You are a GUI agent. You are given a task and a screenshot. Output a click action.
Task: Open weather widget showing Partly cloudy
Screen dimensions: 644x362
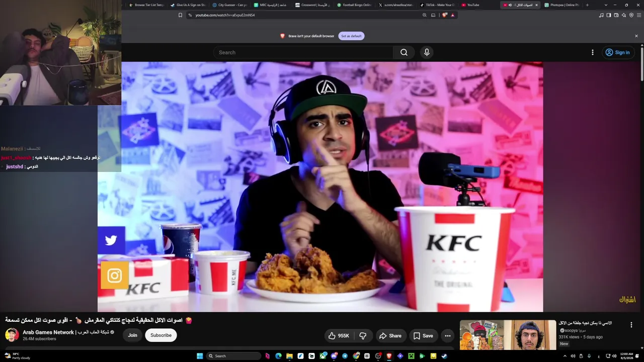point(17,356)
